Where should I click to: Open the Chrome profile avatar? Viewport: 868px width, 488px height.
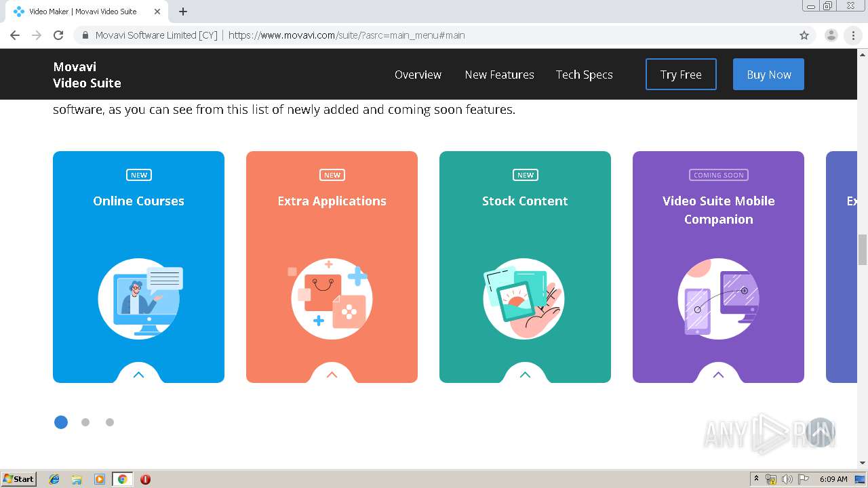(x=831, y=35)
